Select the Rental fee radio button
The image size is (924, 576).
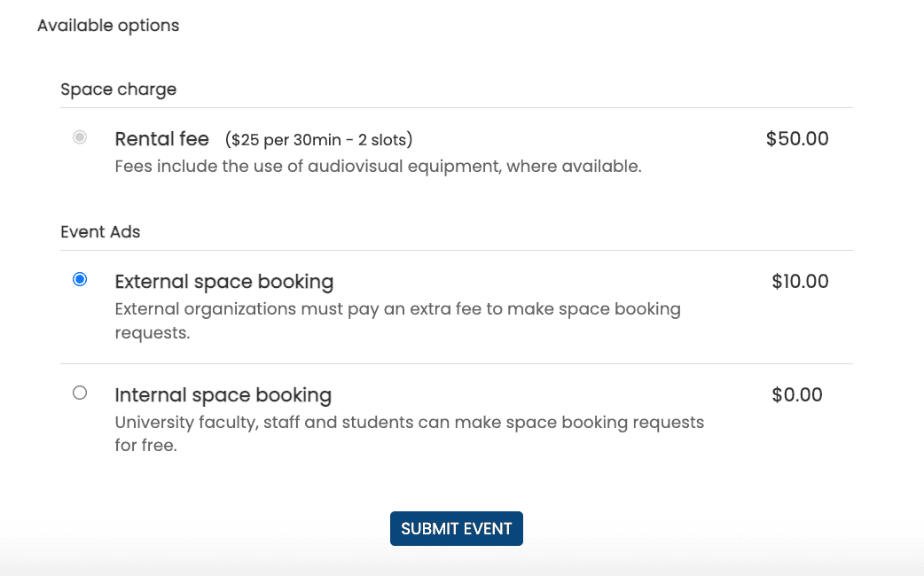coord(79,136)
